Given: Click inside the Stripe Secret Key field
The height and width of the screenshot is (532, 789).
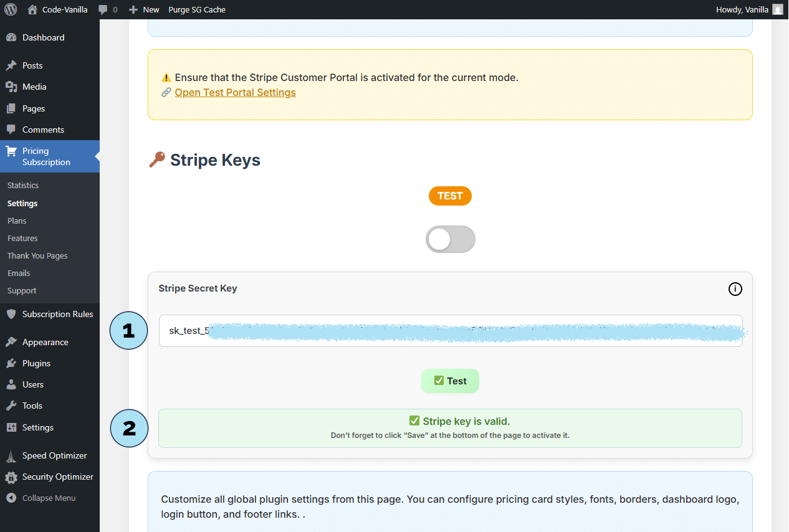Looking at the screenshot, I should tap(450, 331).
